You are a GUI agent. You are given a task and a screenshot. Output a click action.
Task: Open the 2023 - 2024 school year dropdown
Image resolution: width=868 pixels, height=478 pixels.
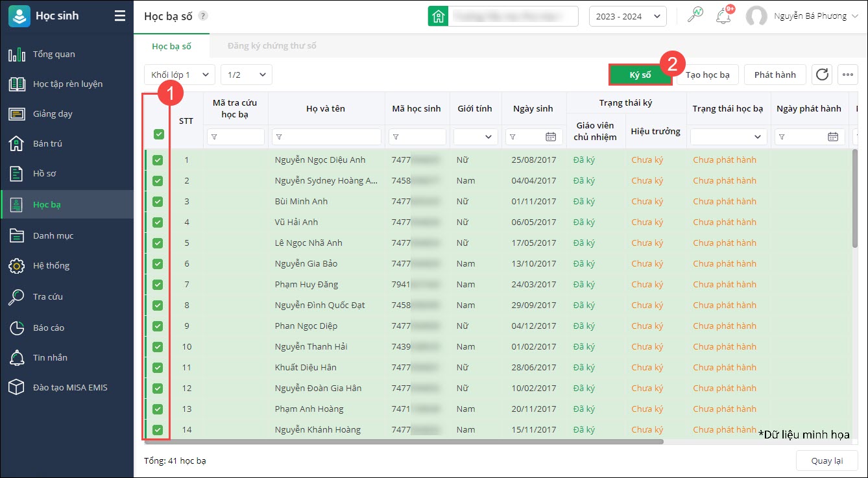click(627, 16)
